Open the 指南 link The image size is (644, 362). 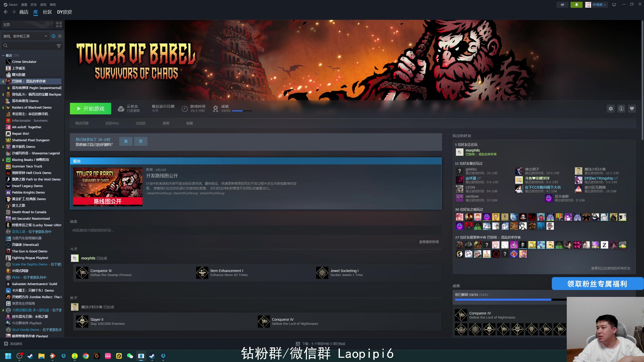point(166,123)
